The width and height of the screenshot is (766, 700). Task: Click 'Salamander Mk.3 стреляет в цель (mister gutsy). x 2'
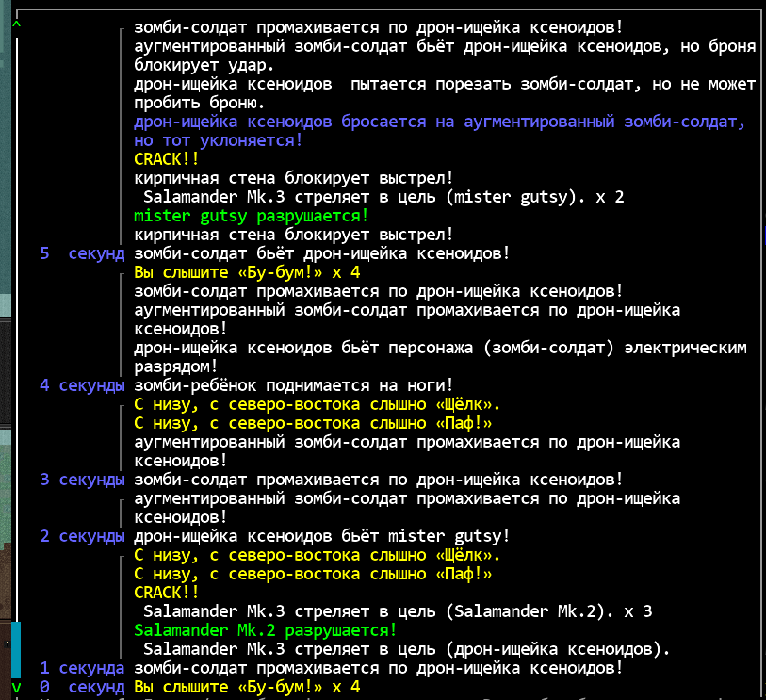383,197
